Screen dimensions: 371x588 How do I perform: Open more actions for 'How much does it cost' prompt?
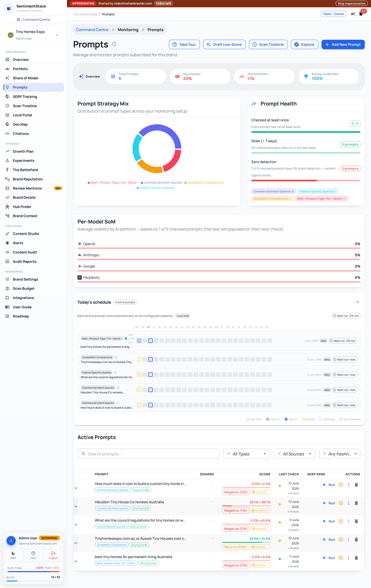point(348,485)
